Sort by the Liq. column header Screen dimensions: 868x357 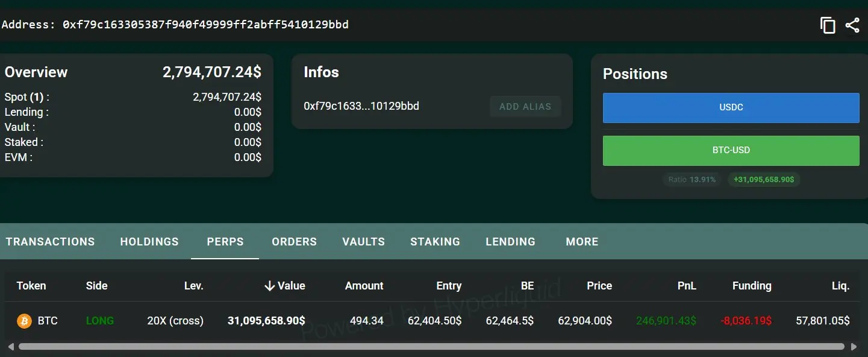[840, 286]
